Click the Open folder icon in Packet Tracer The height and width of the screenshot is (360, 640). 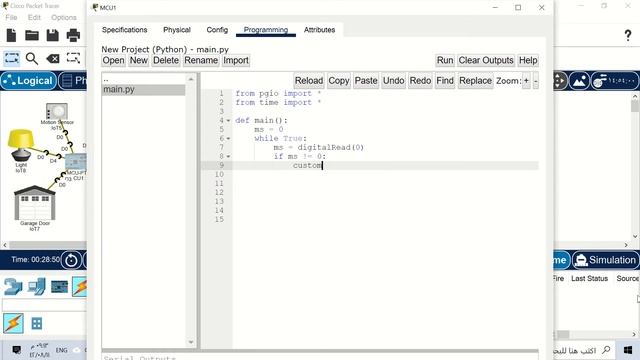point(32,36)
